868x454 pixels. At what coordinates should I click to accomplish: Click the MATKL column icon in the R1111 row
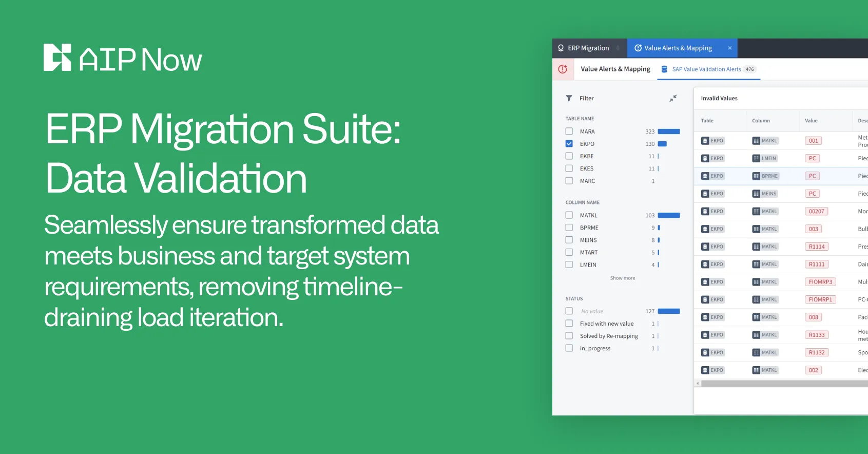[x=756, y=264]
